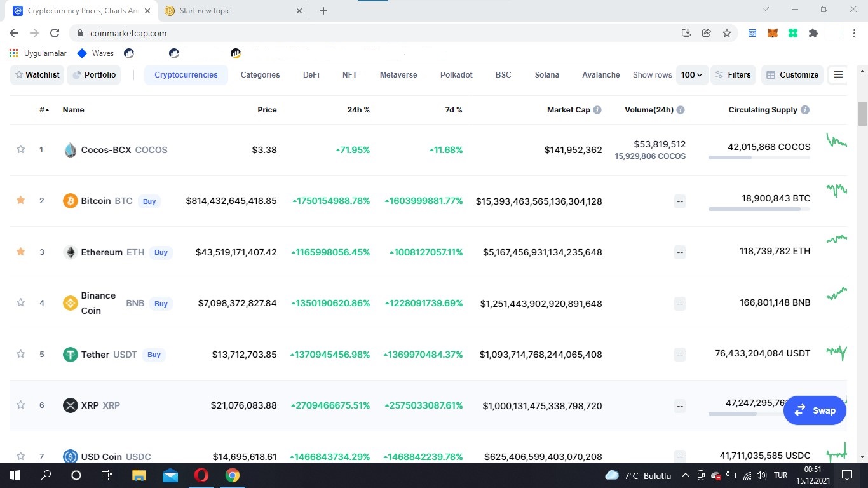
Task: Click the share page icon in address bar
Action: coord(707,33)
